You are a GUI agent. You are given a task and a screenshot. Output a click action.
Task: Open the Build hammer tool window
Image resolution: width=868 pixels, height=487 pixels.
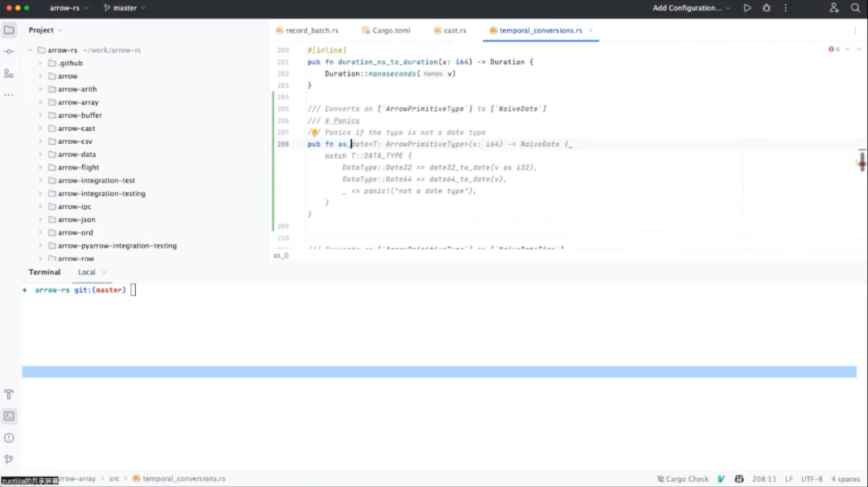coord(9,395)
